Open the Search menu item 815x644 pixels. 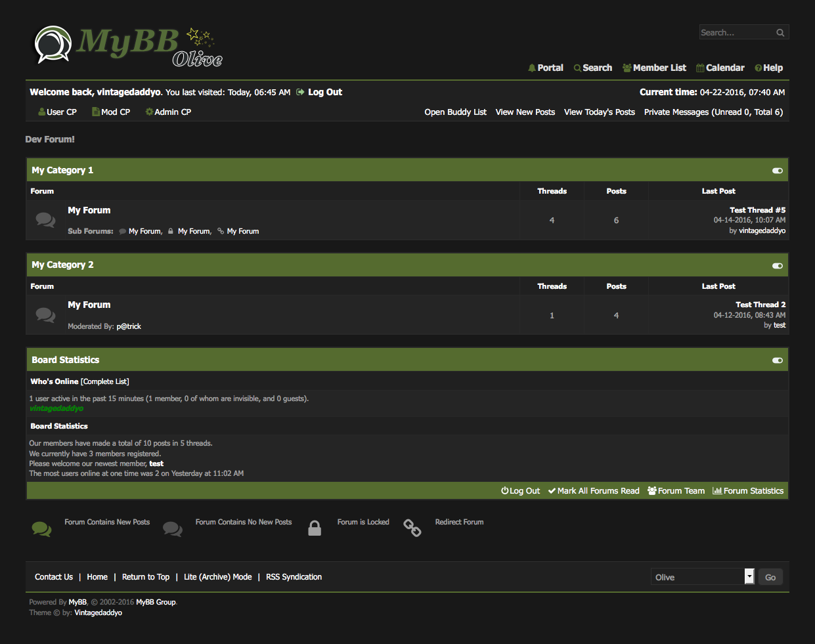pyautogui.click(x=597, y=68)
